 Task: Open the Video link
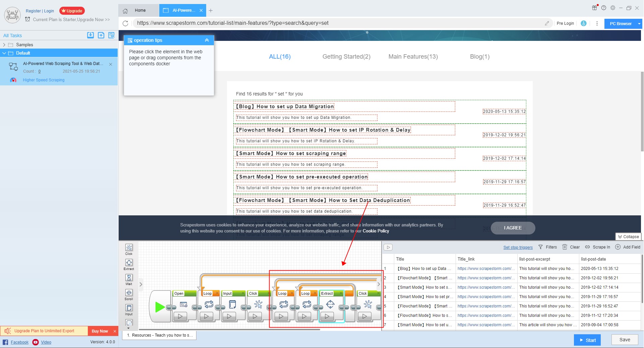tap(46, 342)
